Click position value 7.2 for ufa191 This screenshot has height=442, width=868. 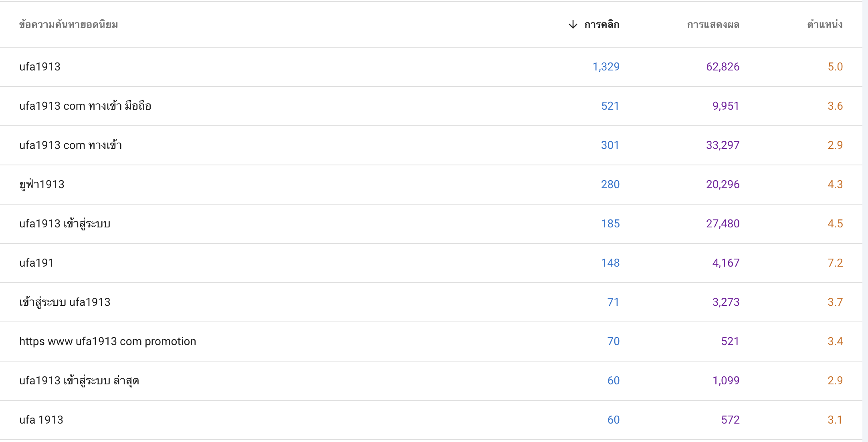coord(835,263)
